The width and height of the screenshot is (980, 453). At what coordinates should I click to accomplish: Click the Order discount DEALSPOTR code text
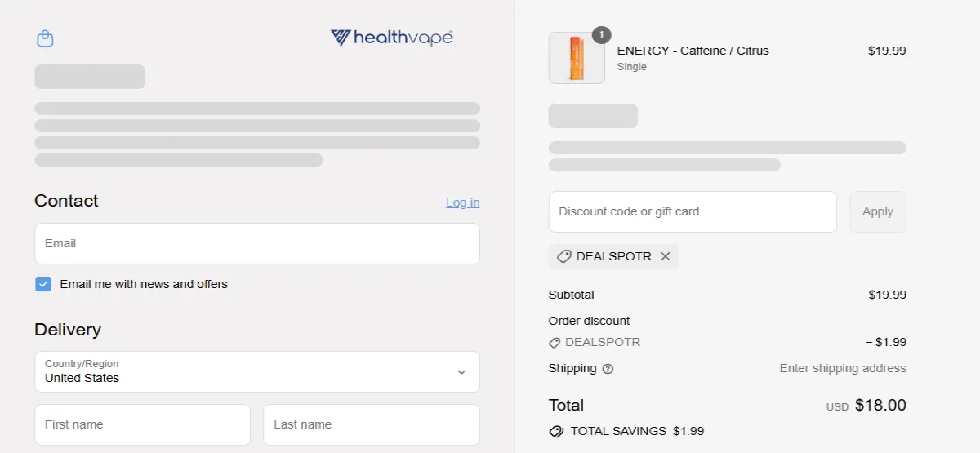[603, 342]
